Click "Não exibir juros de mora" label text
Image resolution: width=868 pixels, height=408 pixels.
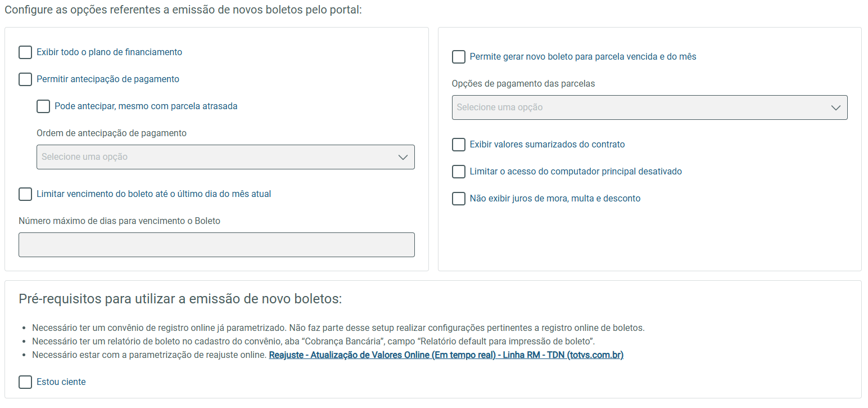point(555,199)
